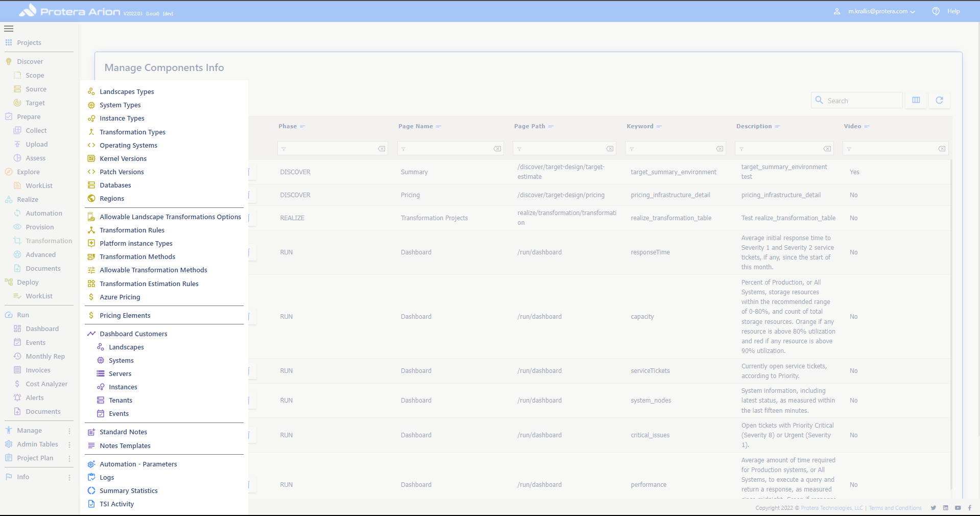This screenshot has height=516, width=980.
Task: Toggle sorting on Page Name column
Action: point(416,126)
